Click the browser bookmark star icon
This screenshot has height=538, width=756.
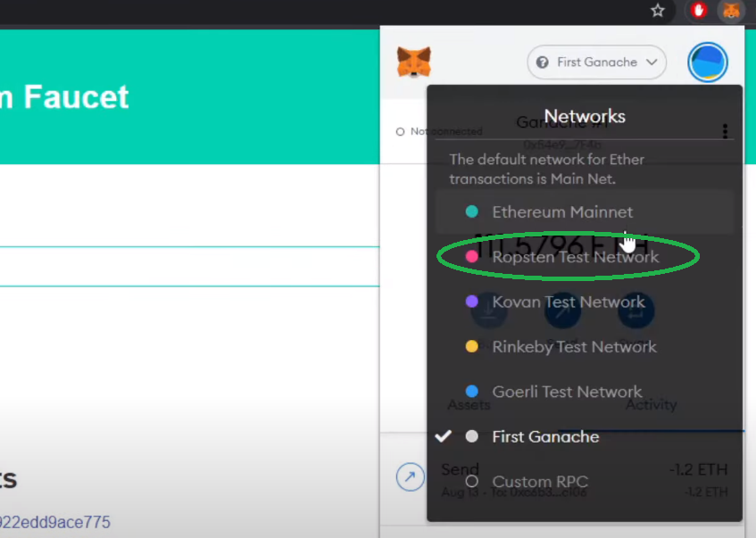tap(658, 11)
